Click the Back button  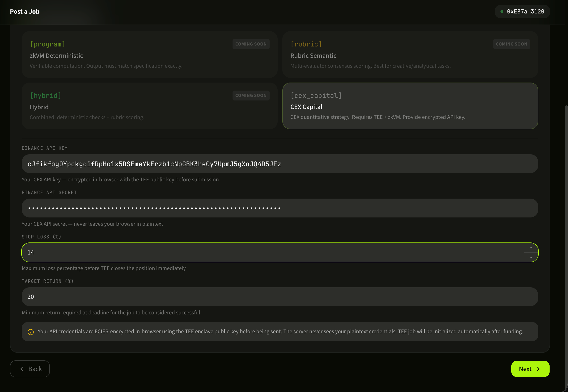click(x=30, y=369)
